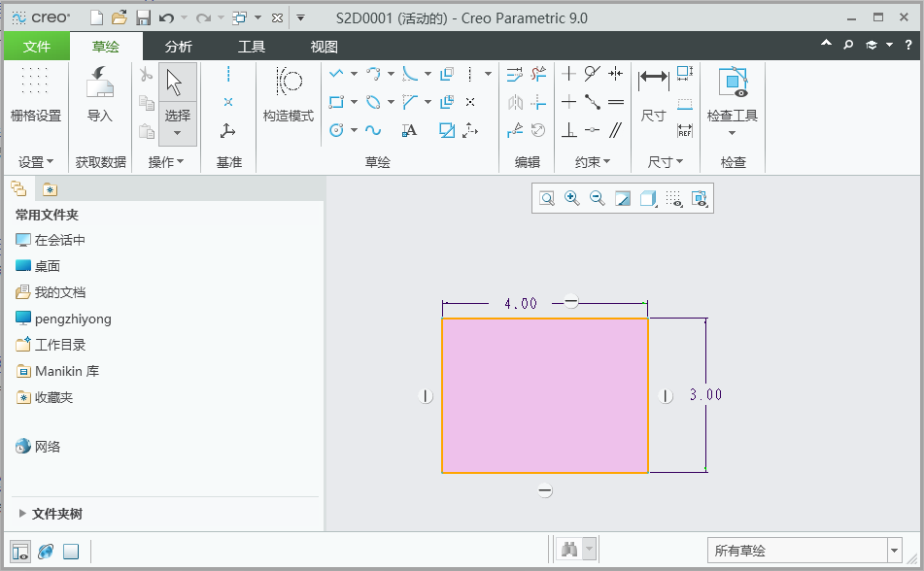Image resolution: width=924 pixels, height=571 pixels.
Task: Apply the equal constraint
Action: coord(616,102)
